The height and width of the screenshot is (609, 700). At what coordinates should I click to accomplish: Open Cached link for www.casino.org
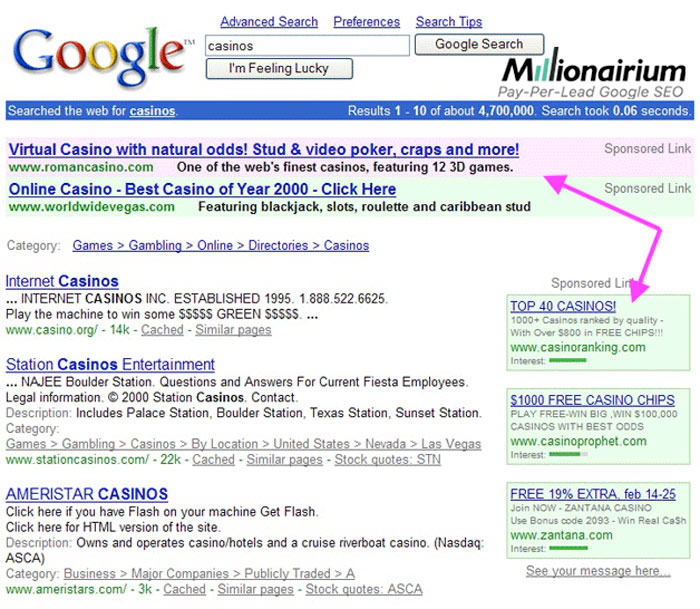pyautogui.click(x=162, y=330)
